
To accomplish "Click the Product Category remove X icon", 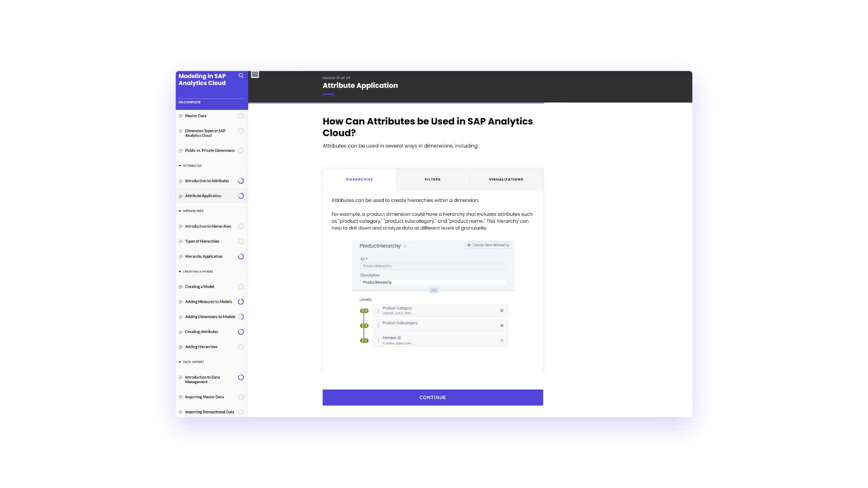I will [x=502, y=311].
